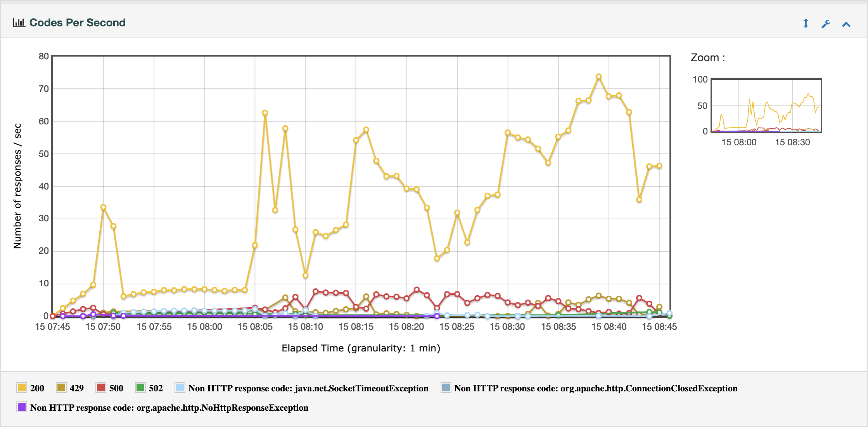This screenshot has height=427, width=868.
Task: Click the org.apache.http.NoHttpResponseException legend text
Action: (x=169, y=408)
